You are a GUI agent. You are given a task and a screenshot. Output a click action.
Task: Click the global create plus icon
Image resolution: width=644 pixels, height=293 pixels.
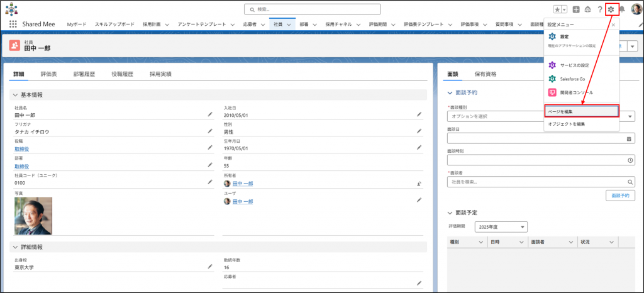(x=576, y=9)
